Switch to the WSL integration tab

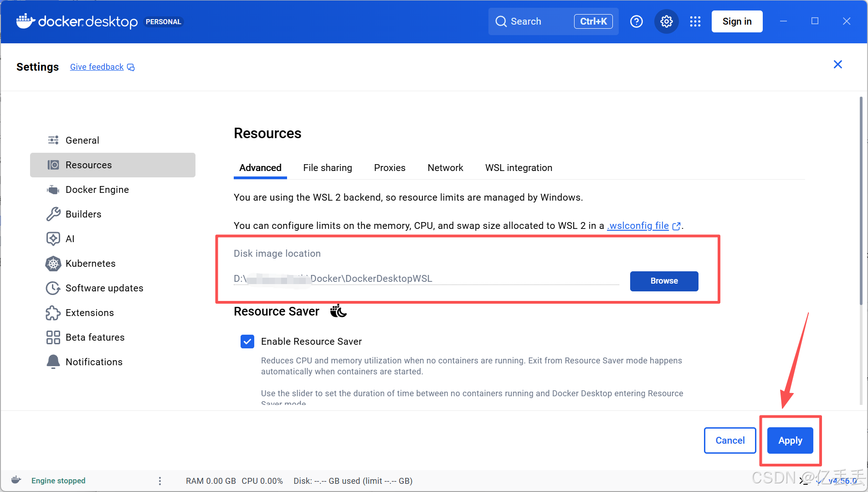pyautogui.click(x=519, y=168)
